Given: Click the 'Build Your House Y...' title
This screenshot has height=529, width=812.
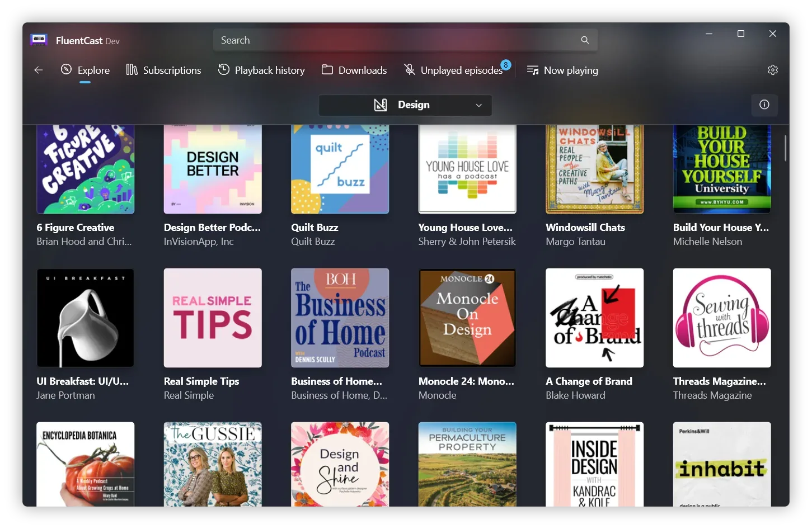Looking at the screenshot, I should tap(721, 228).
